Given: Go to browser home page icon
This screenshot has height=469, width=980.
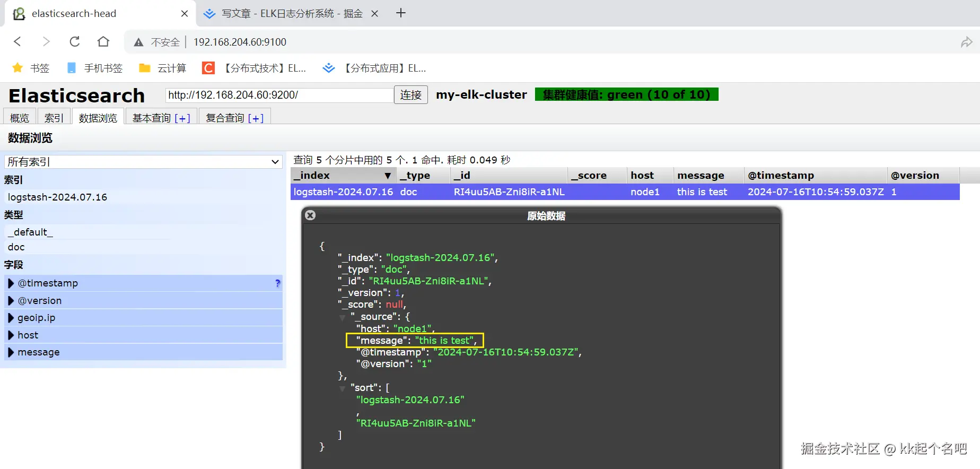Looking at the screenshot, I should coord(103,41).
